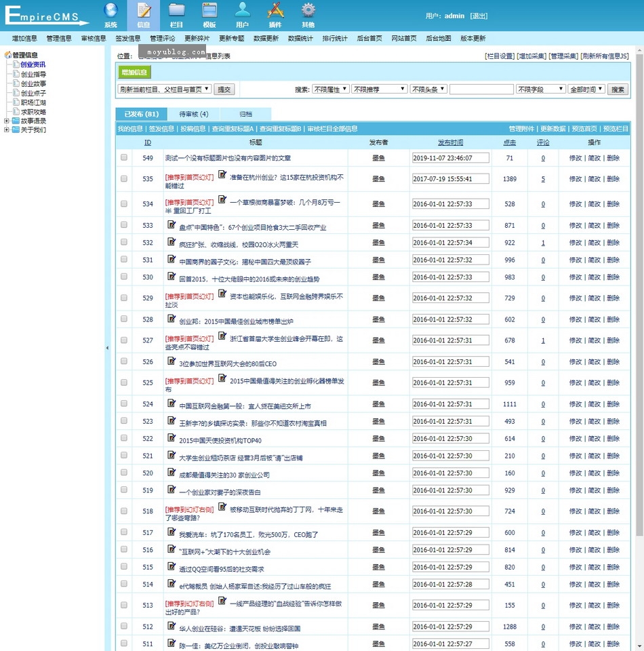Collapse the left sidebar with arrow handle

point(107,348)
